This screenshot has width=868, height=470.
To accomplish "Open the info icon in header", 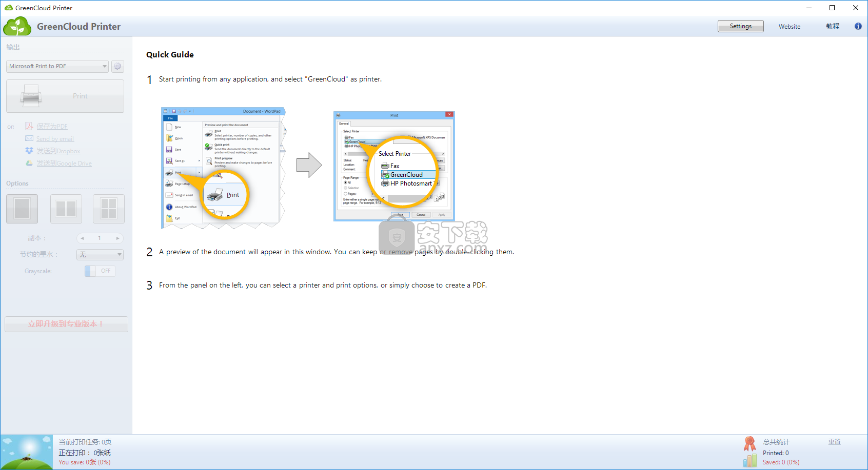I will click(858, 26).
